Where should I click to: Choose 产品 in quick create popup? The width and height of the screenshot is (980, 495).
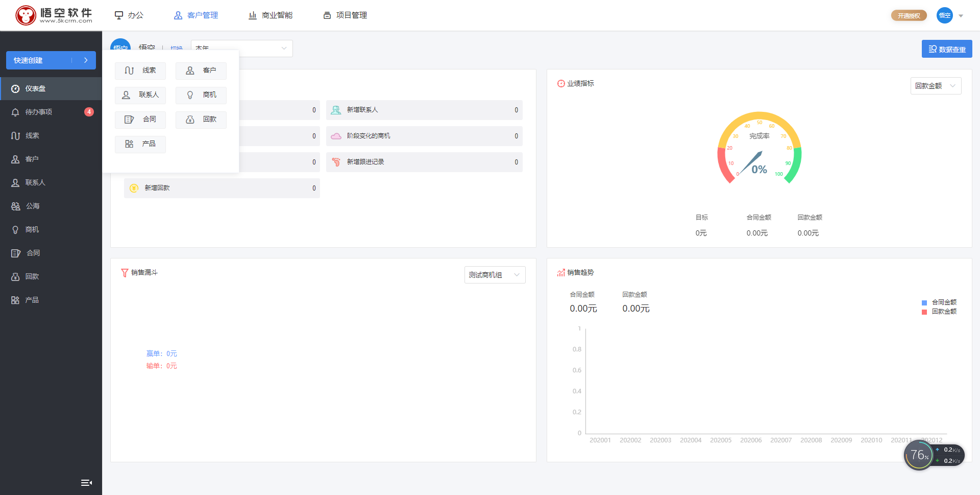coord(140,144)
